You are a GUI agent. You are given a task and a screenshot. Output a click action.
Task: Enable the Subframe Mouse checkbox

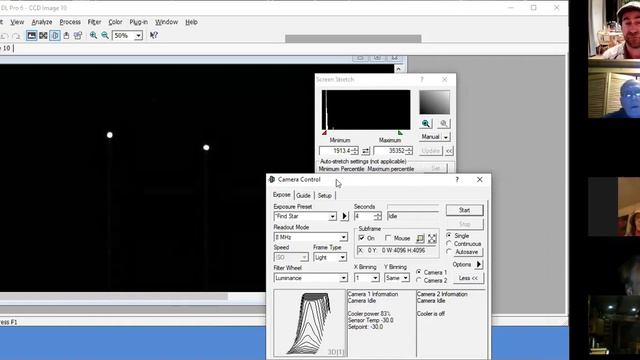(388, 238)
